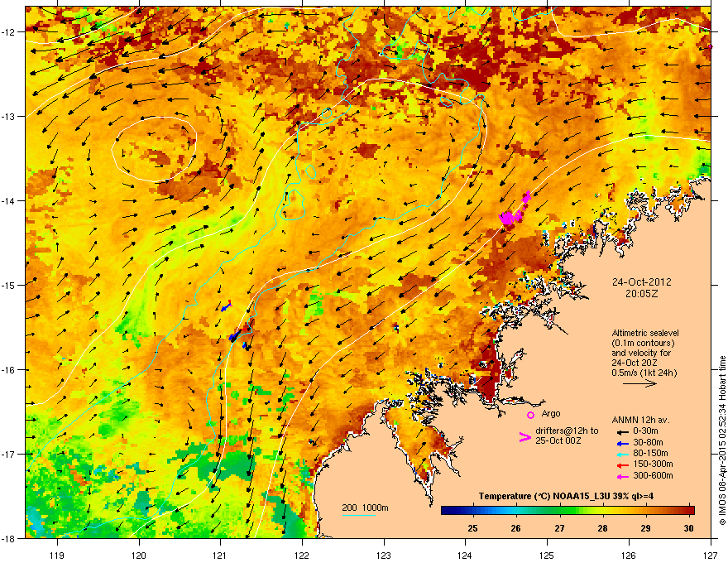The width and height of the screenshot is (728, 563).
Task: Click the 'Argo' legend label
Action: pyautogui.click(x=551, y=413)
